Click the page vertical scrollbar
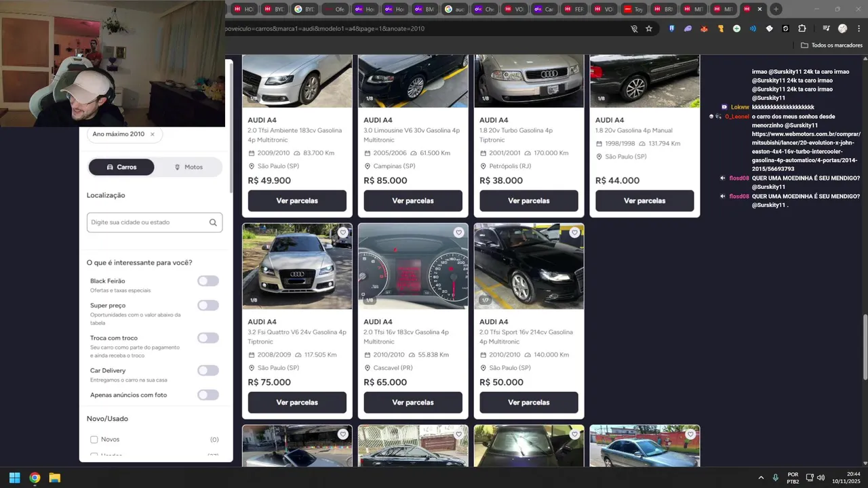 pyautogui.click(x=865, y=346)
